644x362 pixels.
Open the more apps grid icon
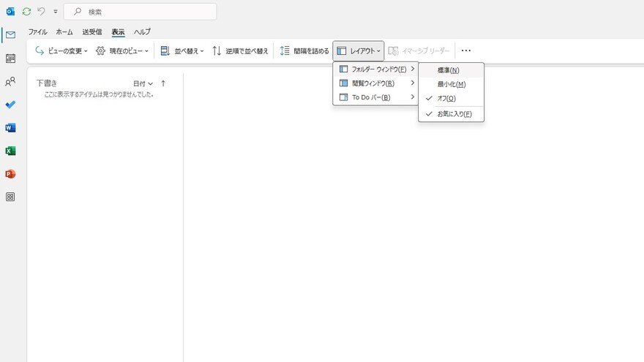point(10,197)
